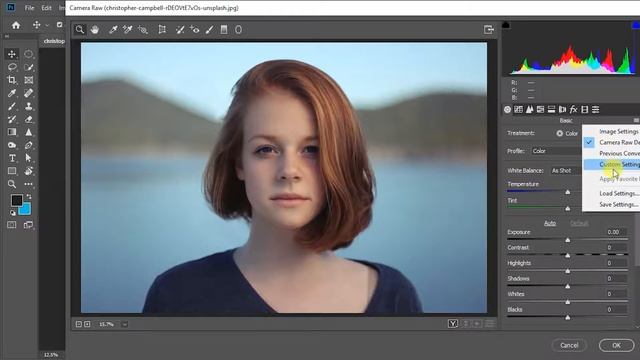The width and height of the screenshot is (640, 360).
Task: Select the Horizontal Type tool
Action: 12,158
